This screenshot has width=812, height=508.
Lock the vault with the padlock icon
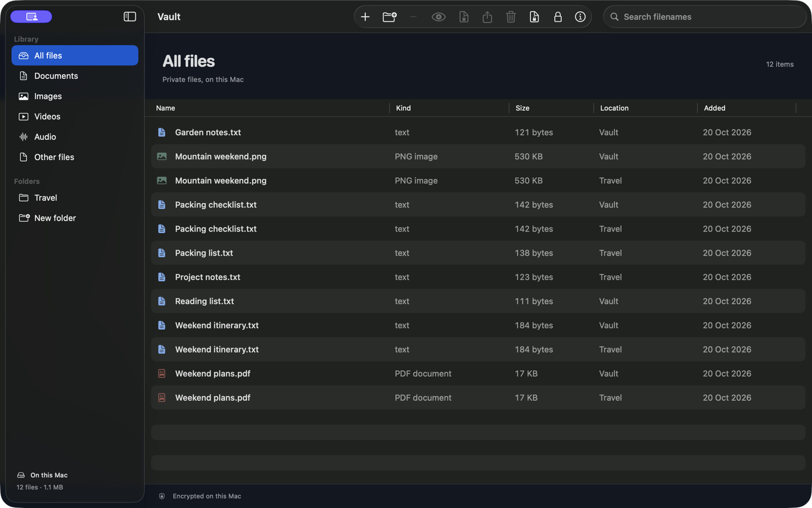point(558,17)
